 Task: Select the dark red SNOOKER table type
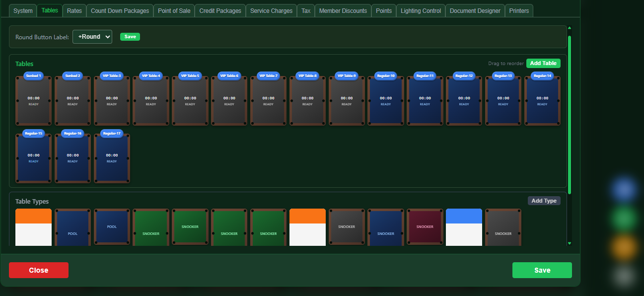pyautogui.click(x=425, y=226)
